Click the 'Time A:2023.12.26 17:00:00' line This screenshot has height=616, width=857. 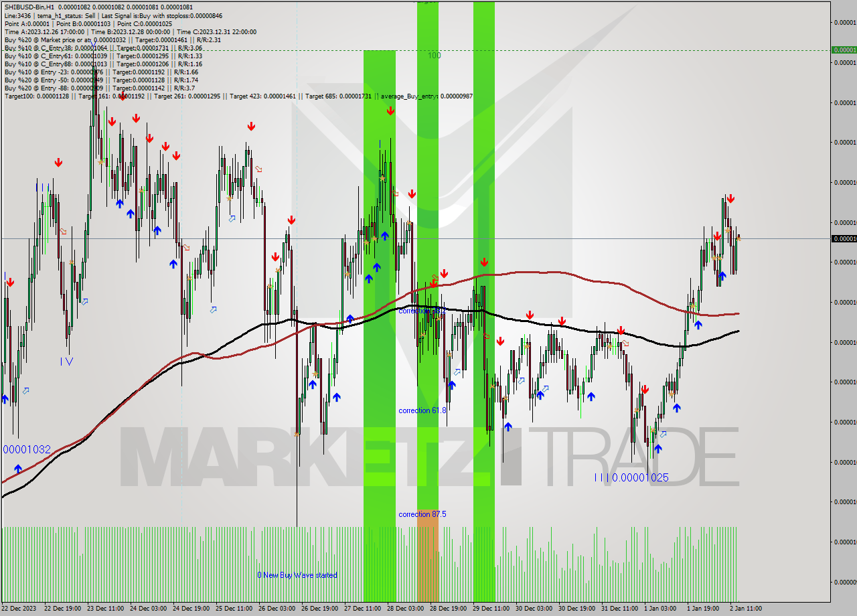point(44,31)
